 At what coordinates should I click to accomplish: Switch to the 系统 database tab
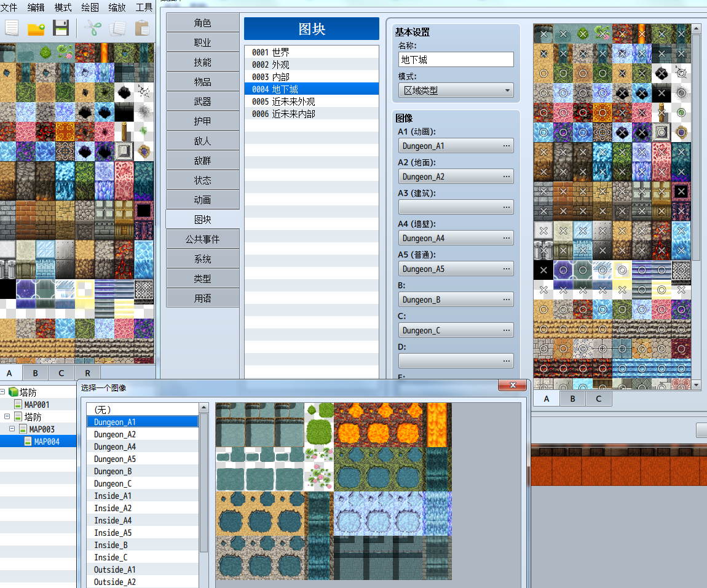coord(202,258)
